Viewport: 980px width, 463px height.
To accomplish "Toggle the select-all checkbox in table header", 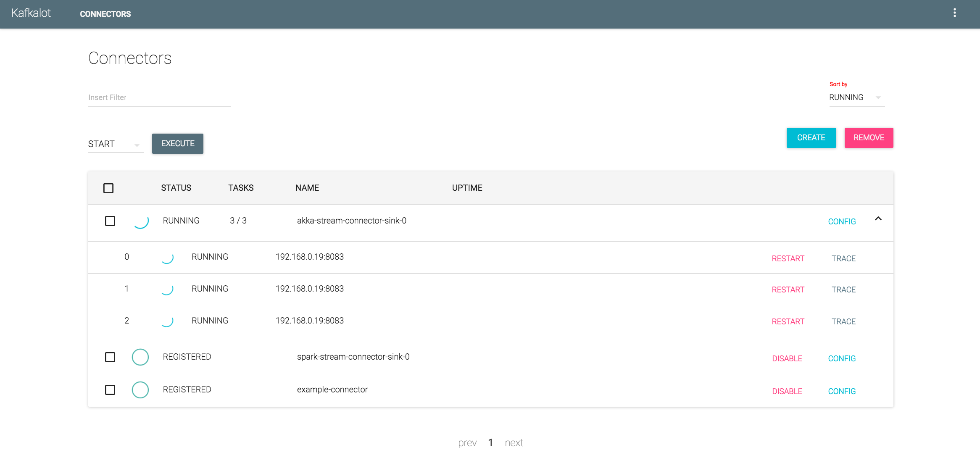I will [108, 188].
